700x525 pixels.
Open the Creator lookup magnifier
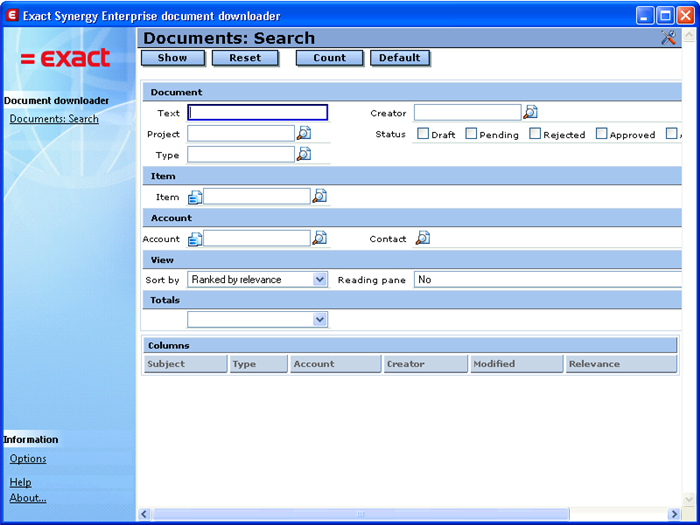coord(530,112)
